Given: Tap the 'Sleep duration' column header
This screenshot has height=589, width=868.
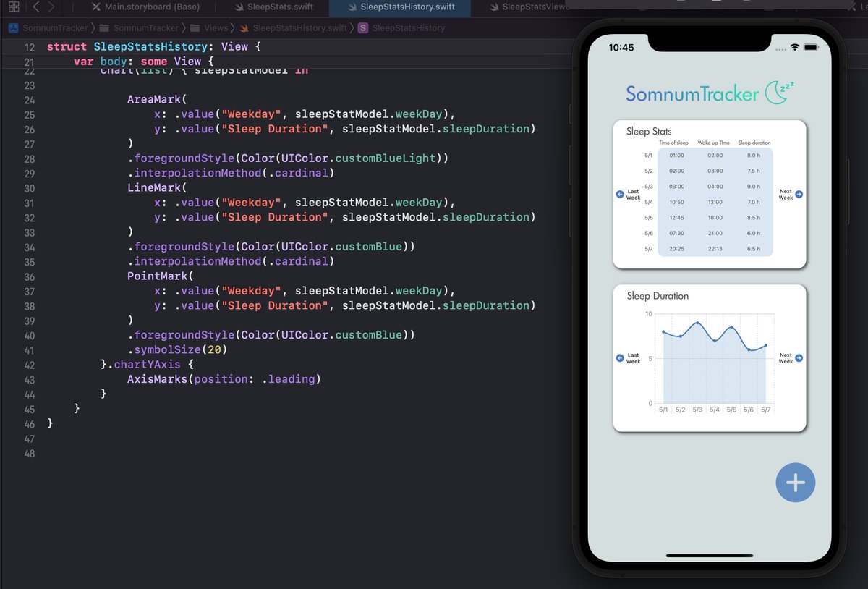Looking at the screenshot, I should 754,143.
